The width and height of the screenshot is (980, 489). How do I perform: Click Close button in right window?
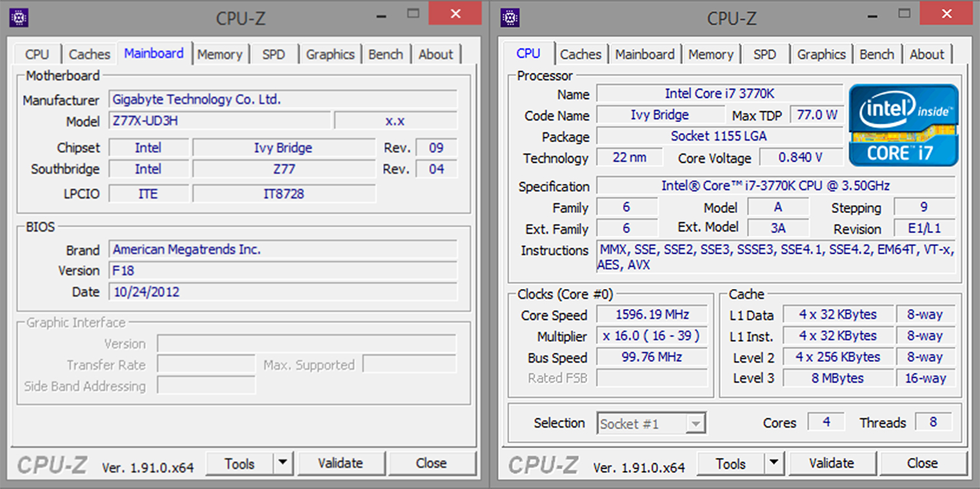pyautogui.click(x=922, y=463)
